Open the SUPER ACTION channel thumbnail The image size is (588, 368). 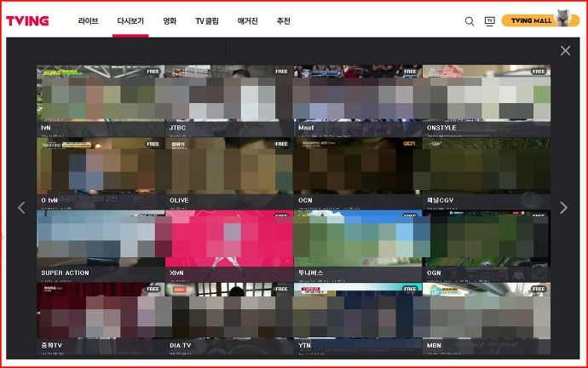click(x=101, y=246)
